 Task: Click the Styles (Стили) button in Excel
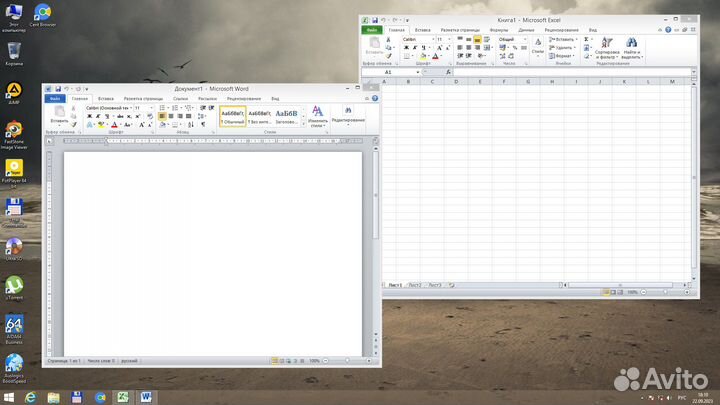pos(538,48)
